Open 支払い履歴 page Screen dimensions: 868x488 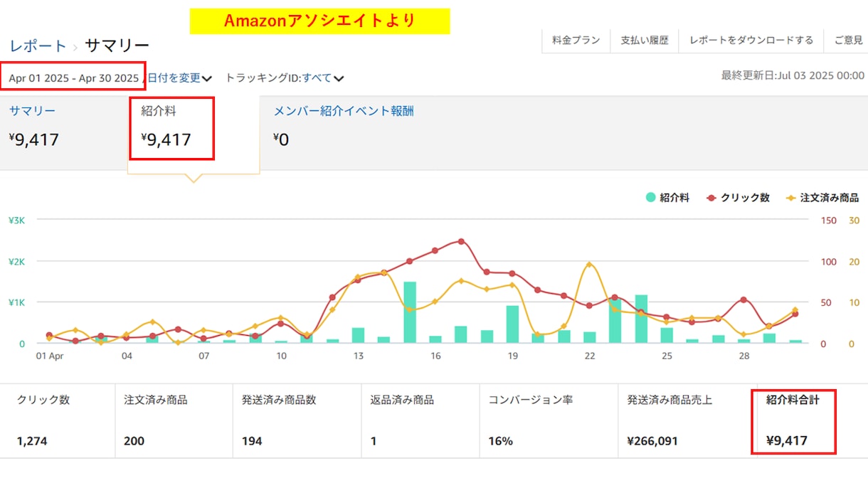[645, 41]
